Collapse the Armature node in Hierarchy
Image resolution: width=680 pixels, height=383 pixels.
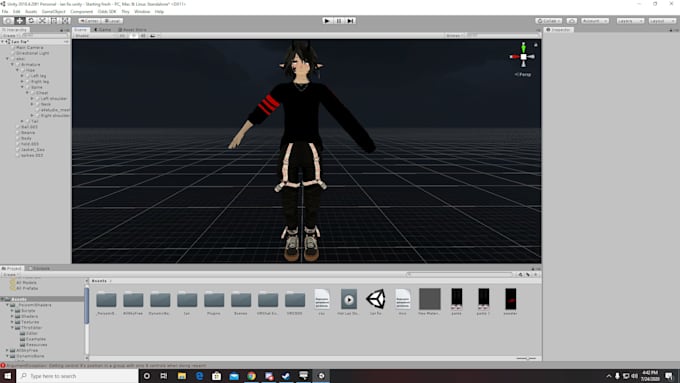click(x=13, y=64)
